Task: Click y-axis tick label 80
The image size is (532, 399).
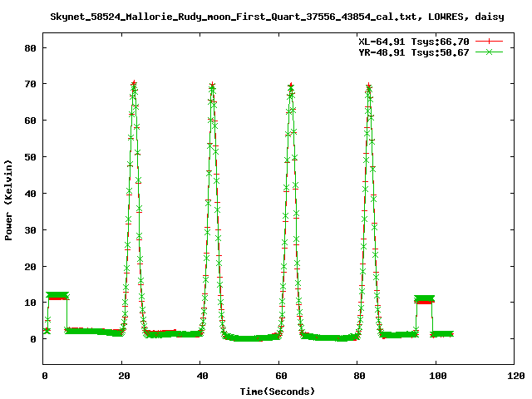Action: [x=30, y=48]
